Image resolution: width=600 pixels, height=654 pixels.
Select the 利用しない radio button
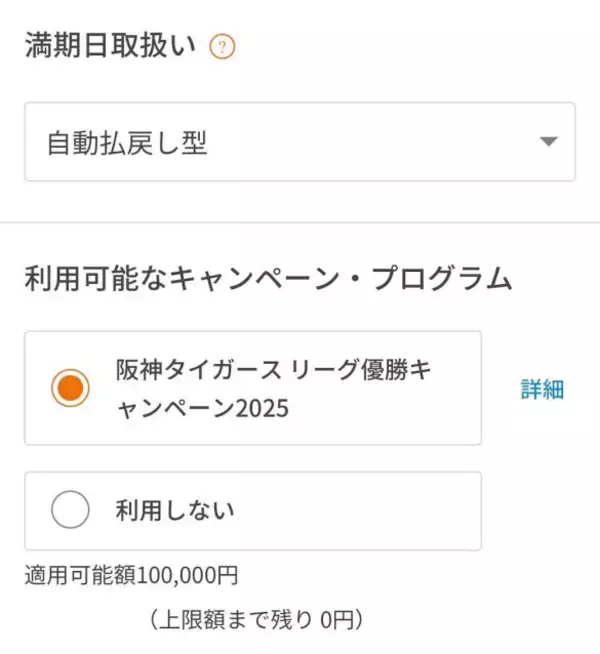click(x=70, y=511)
